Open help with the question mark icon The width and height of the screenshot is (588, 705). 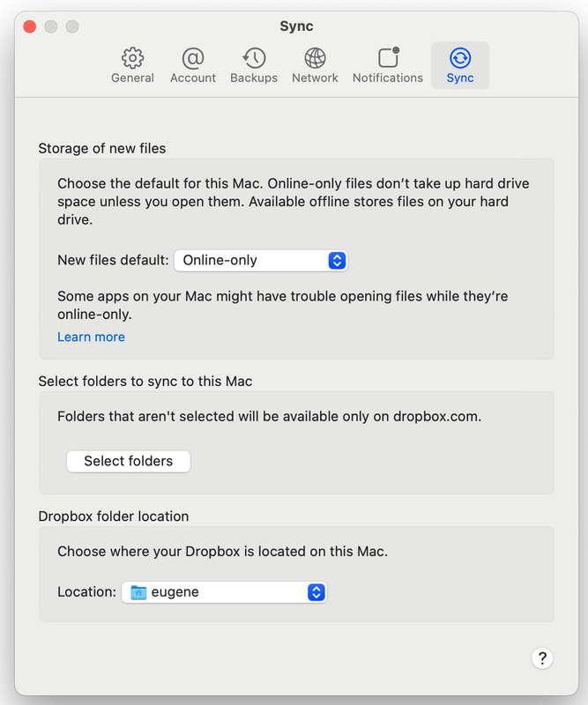pos(542,657)
